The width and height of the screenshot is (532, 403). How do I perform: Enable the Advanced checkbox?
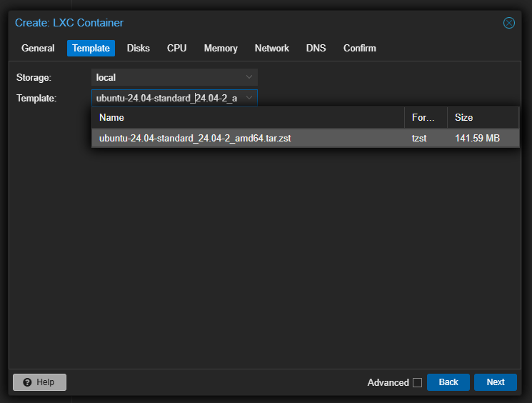coord(417,383)
